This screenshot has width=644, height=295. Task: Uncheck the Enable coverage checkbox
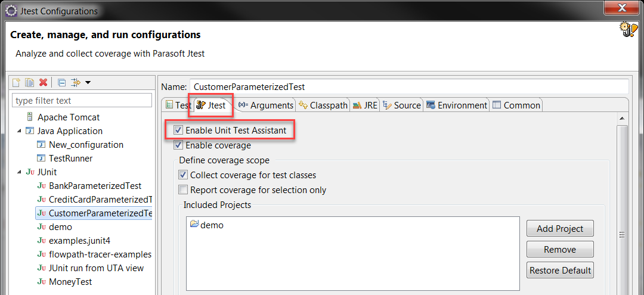click(x=178, y=145)
